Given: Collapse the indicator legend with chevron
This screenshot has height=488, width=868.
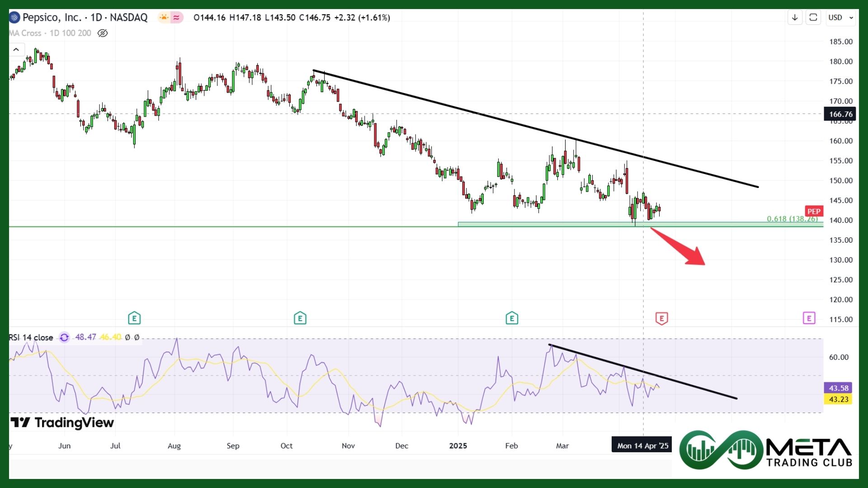Looking at the screenshot, I should point(16,49).
